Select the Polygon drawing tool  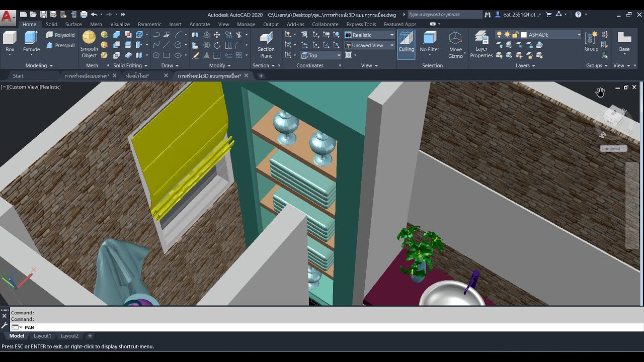click(156, 55)
